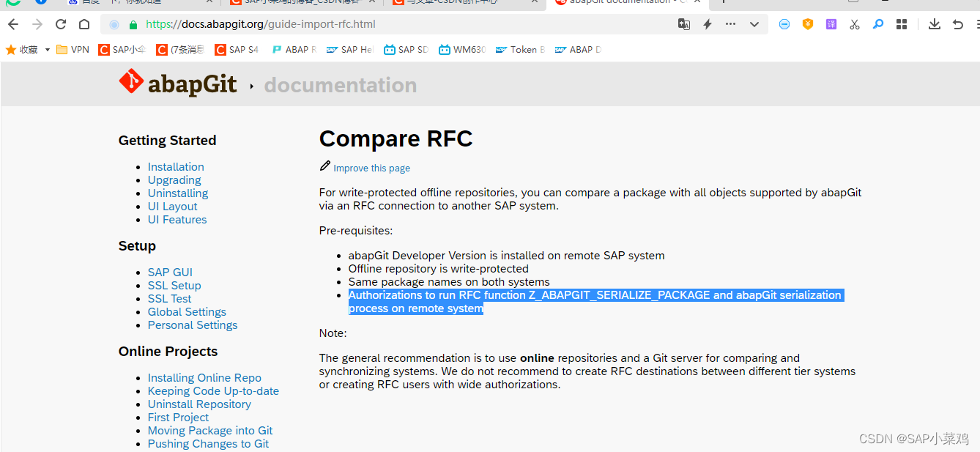The height and width of the screenshot is (452, 980).
Task: Click the Compare RFC heading
Action: pyautogui.click(x=396, y=138)
